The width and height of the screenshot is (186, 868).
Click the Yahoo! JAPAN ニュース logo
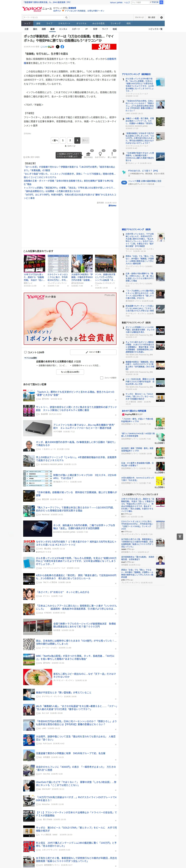pos(37,9)
